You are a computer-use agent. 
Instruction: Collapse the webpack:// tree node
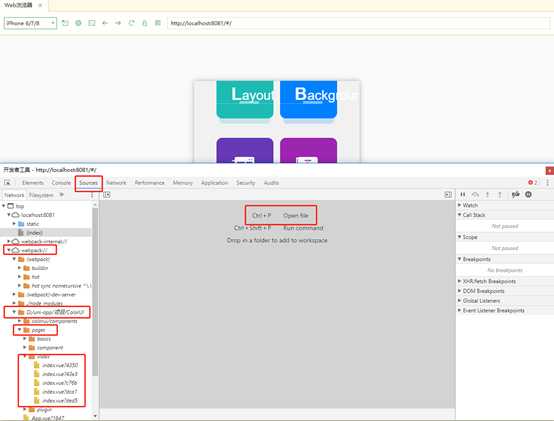click(x=9, y=250)
